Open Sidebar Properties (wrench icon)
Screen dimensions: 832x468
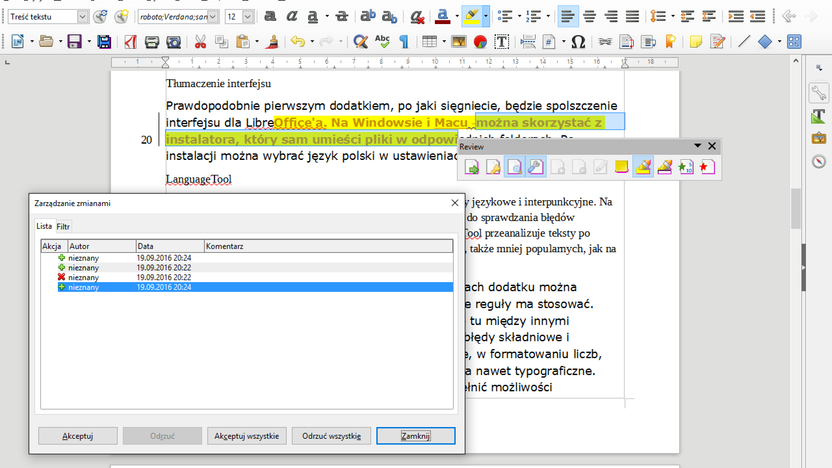tap(819, 93)
